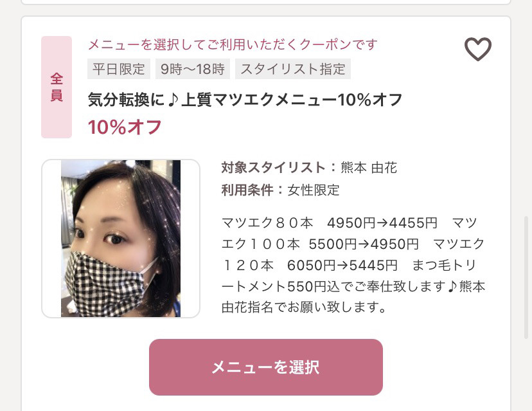Open the stylist photo thumbnail
This screenshot has width=532, height=411.
(x=120, y=239)
